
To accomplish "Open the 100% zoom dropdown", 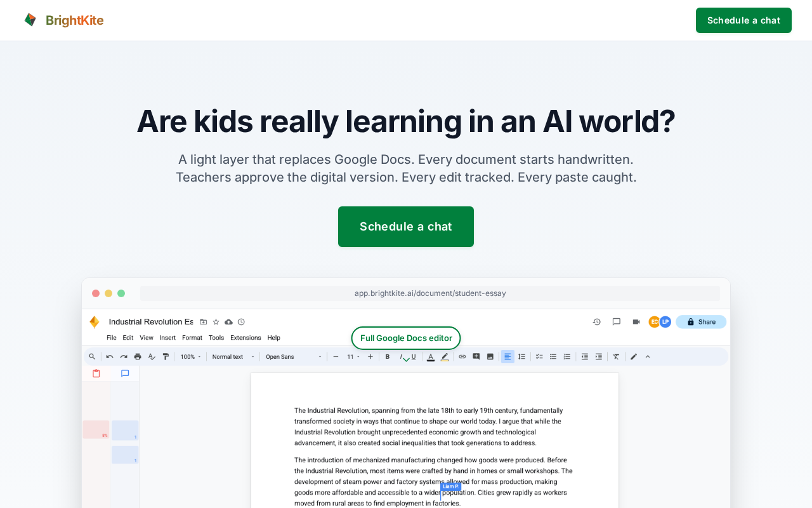I will coord(190,357).
